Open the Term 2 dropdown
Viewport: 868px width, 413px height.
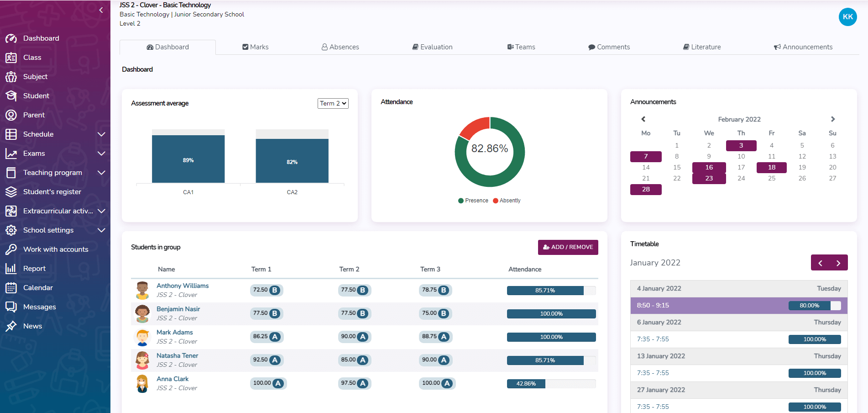click(333, 104)
